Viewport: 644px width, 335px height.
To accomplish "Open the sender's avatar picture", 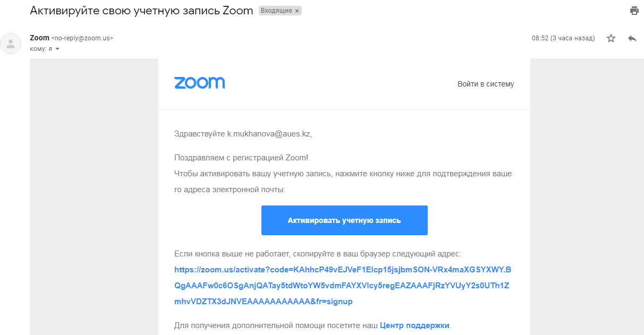I will coord(11,44).
